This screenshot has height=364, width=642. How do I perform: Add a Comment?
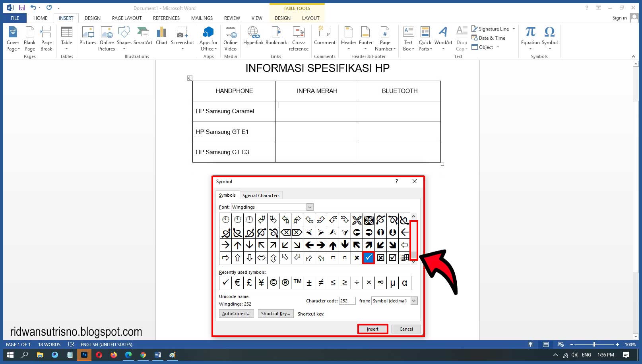pyautogui.click(x=325, y=36)
